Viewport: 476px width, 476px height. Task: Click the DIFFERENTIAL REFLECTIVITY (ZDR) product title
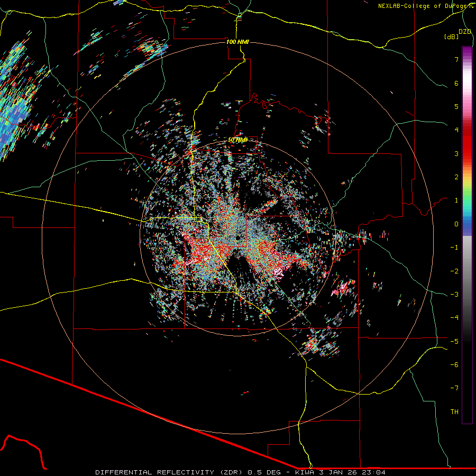point(169,472)
